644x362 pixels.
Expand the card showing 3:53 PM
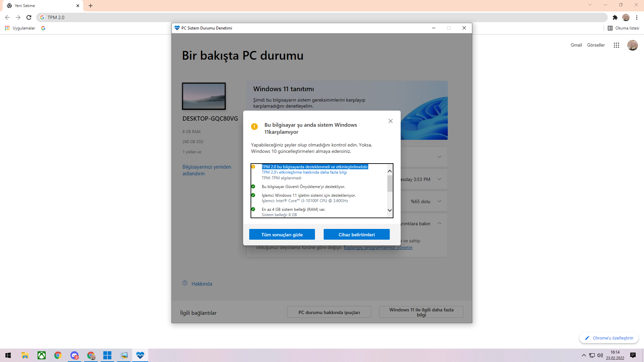[x=439, y=179]
